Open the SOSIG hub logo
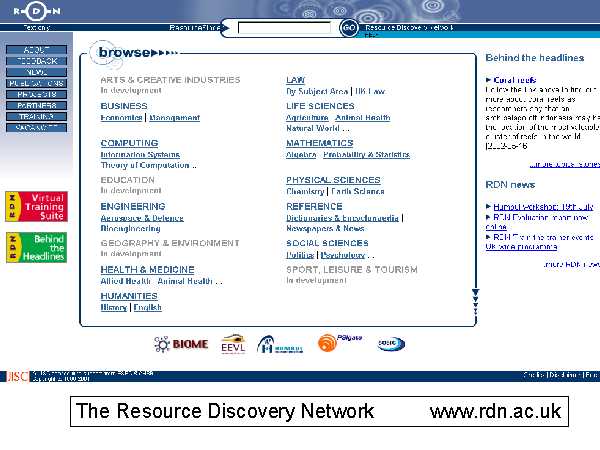 (391, 343)
